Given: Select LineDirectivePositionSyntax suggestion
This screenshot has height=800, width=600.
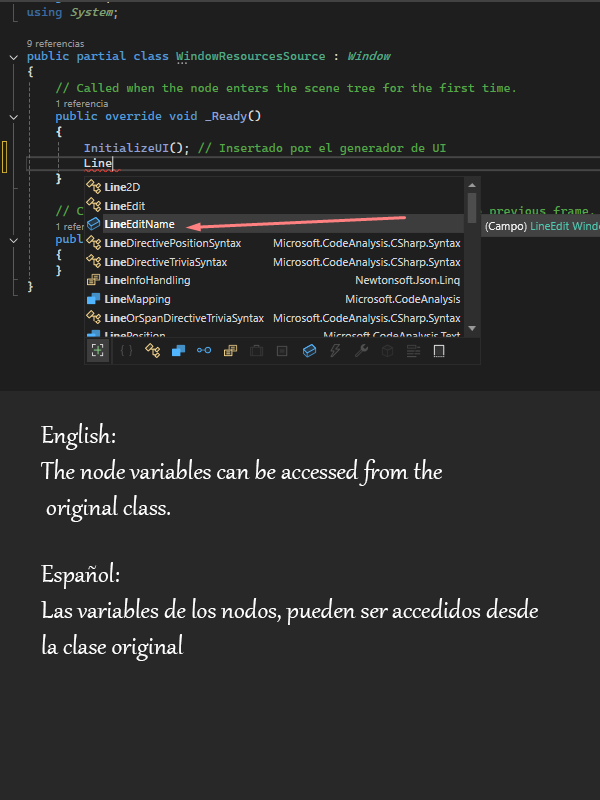Looking at the screenshot, I should [274, 243].
